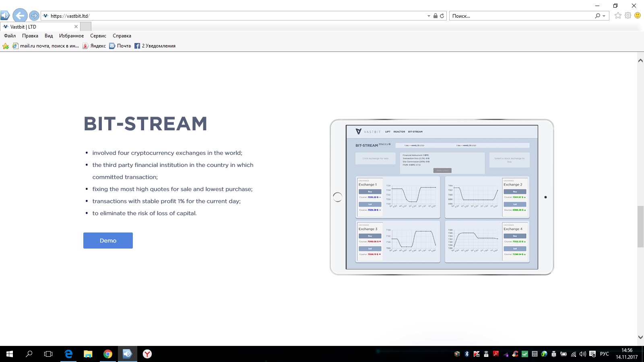
Task: Click the page scrollbar up arrow
Action: [x=640, y=61]
